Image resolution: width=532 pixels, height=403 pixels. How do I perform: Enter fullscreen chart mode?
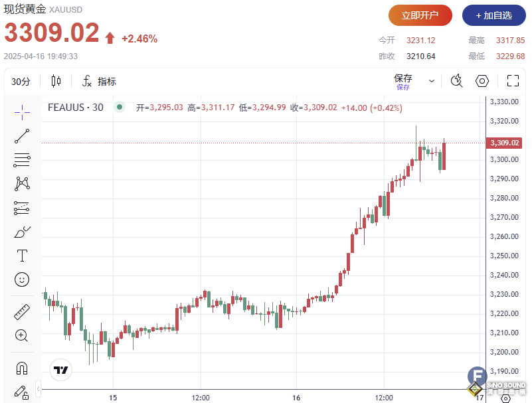512,81
